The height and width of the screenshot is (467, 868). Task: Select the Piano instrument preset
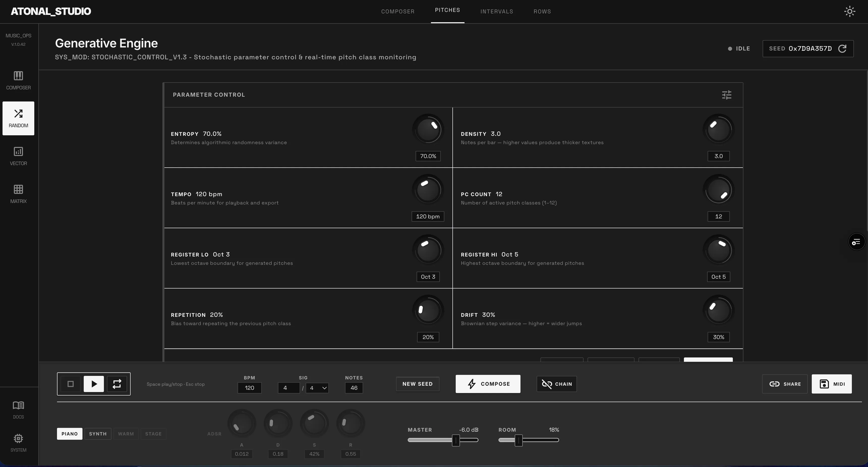(69, 434)
